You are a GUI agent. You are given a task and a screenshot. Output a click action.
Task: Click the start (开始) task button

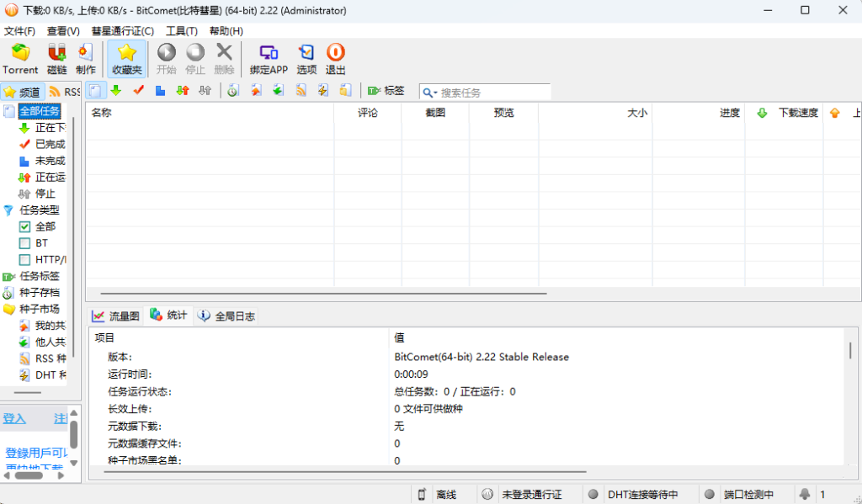click(x=166, y=59)
